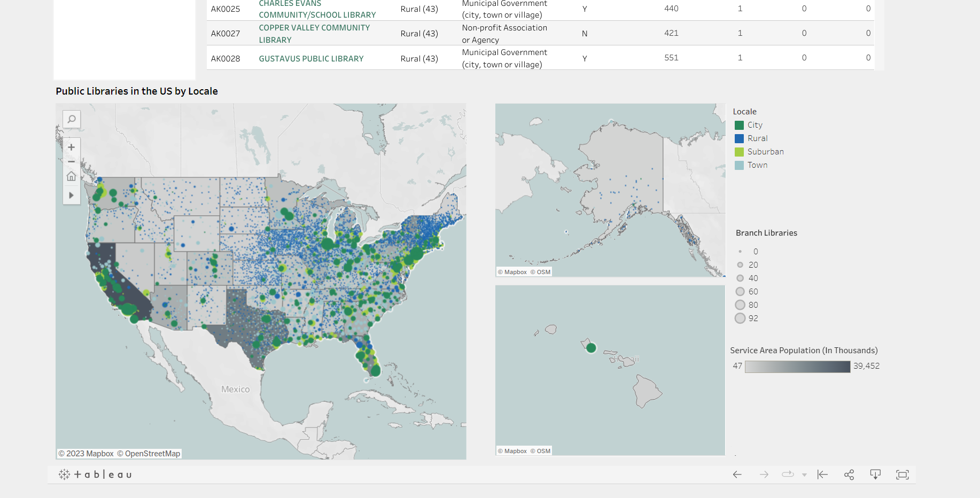Highlight Rural locale in legend
The height and width of the screenshot is (498, 980).
point(757,138)
